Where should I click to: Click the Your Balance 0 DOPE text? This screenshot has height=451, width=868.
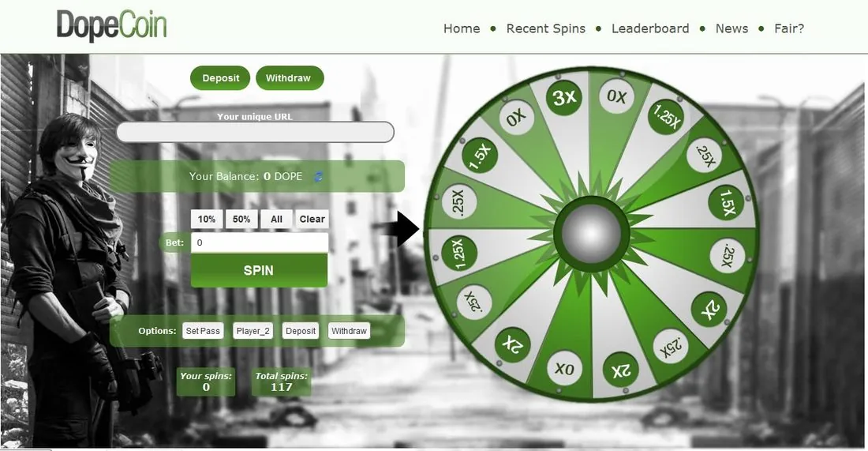pyautogui.click(x=245, y=176)
